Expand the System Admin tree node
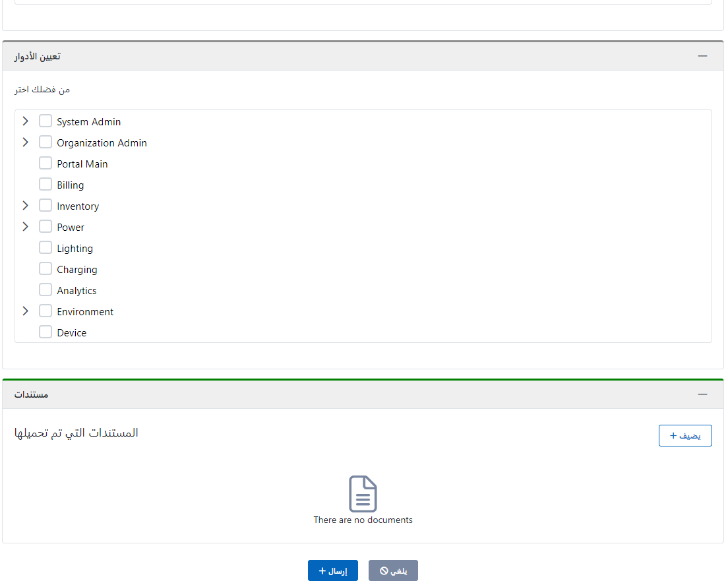Image resolution: width=728 pixels, height=583 pixels. (x=26, y=121)
